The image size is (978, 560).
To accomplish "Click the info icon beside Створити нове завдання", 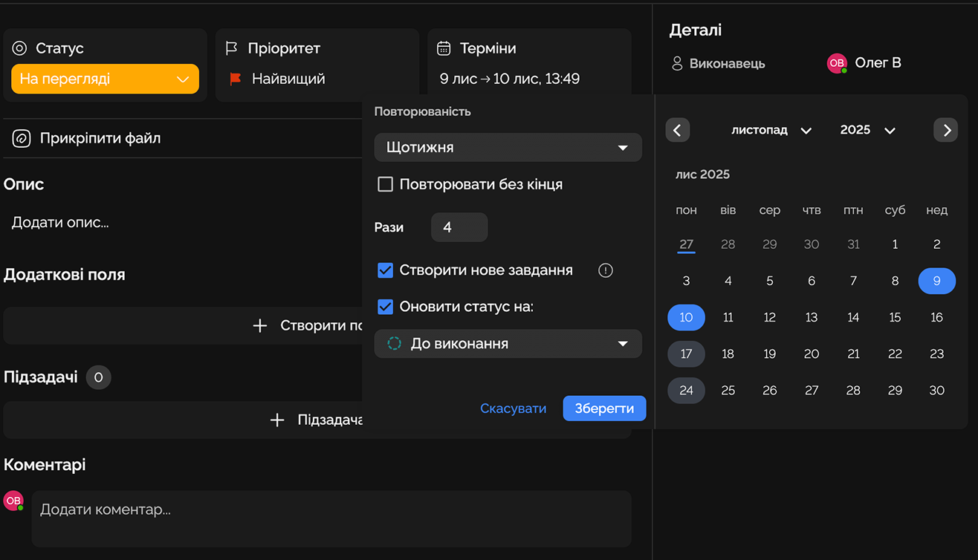I will pyautogui.click(x=605, y=270).
